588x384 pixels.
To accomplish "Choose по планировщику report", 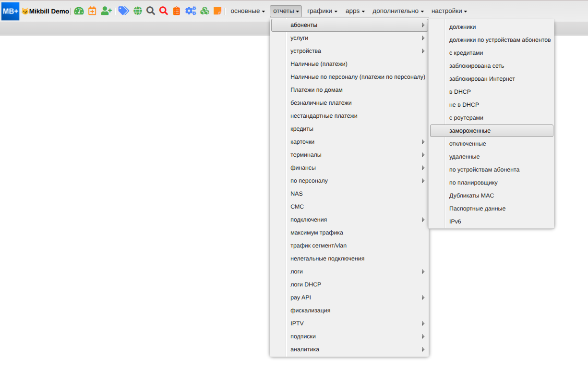I will (492, 183).
